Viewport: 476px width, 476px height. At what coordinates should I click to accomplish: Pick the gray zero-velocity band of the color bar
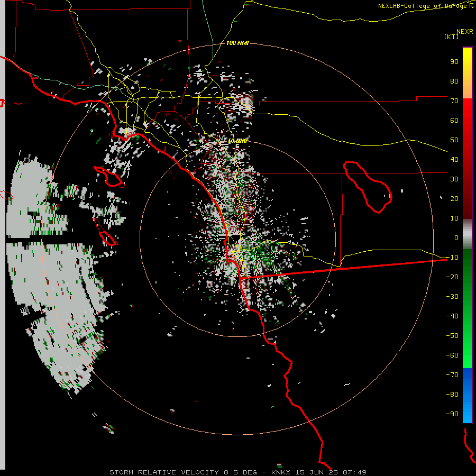(467, 234)
